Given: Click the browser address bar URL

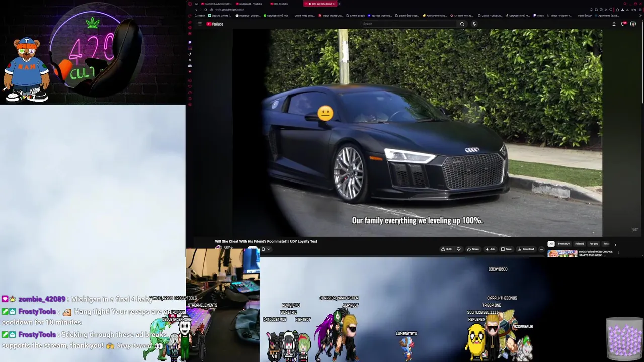Looking at the screenshot, I should (x=229, y=10).
